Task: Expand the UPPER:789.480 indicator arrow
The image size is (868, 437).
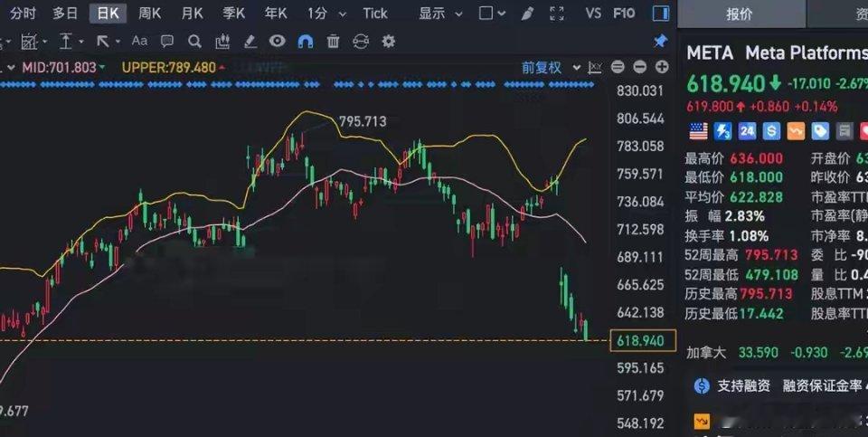Action: (x=222, y=68)
